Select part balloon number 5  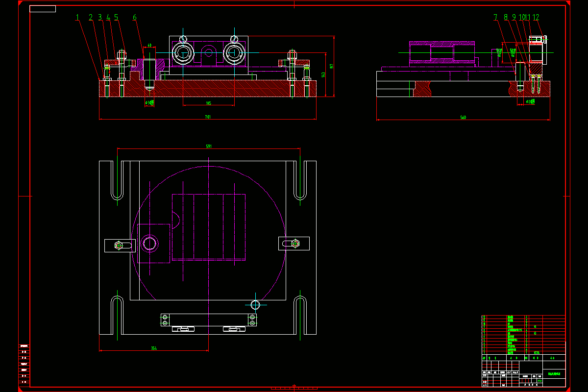click(116, 18)
